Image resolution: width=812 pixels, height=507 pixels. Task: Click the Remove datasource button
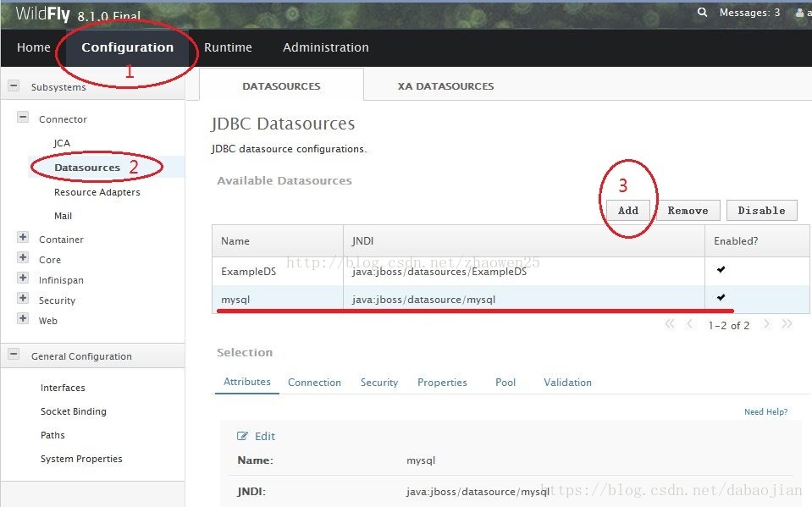688,210
